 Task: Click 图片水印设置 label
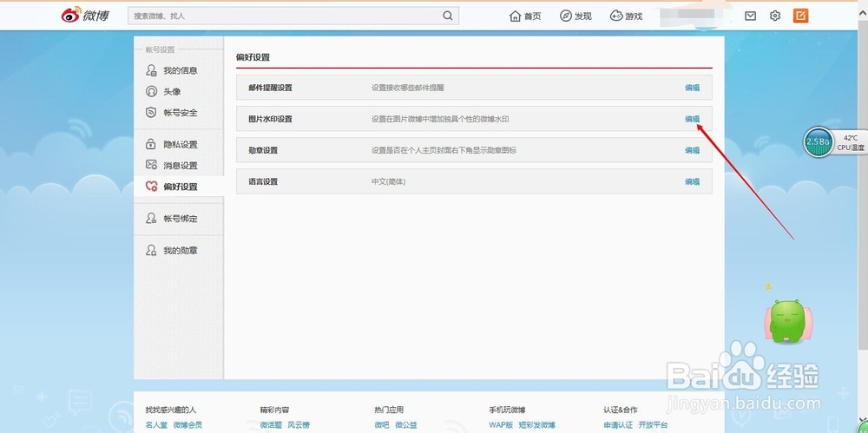pyautogui.click(x=270, y=119)
